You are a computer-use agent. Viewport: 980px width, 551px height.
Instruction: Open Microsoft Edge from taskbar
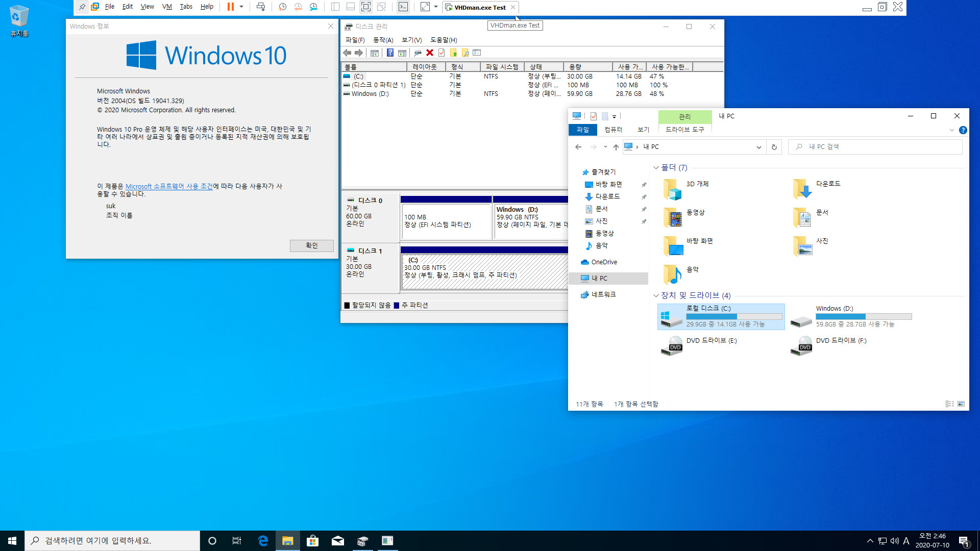(263, 541)
